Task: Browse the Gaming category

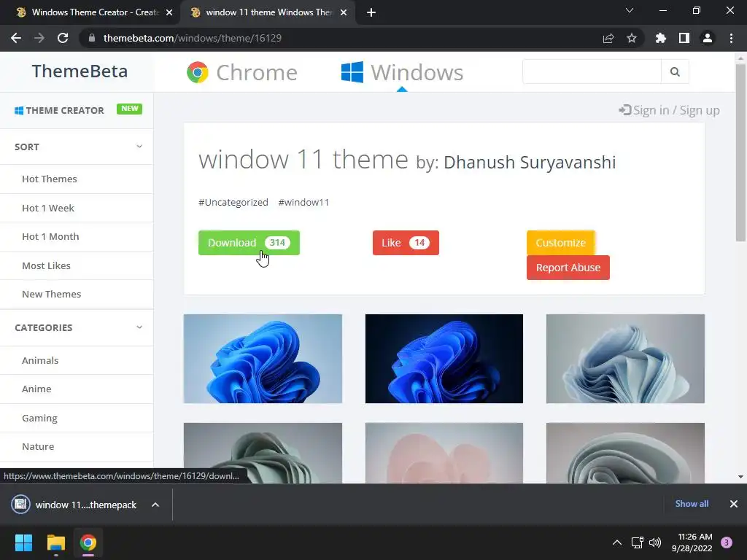Action: (x=39, y=418)
